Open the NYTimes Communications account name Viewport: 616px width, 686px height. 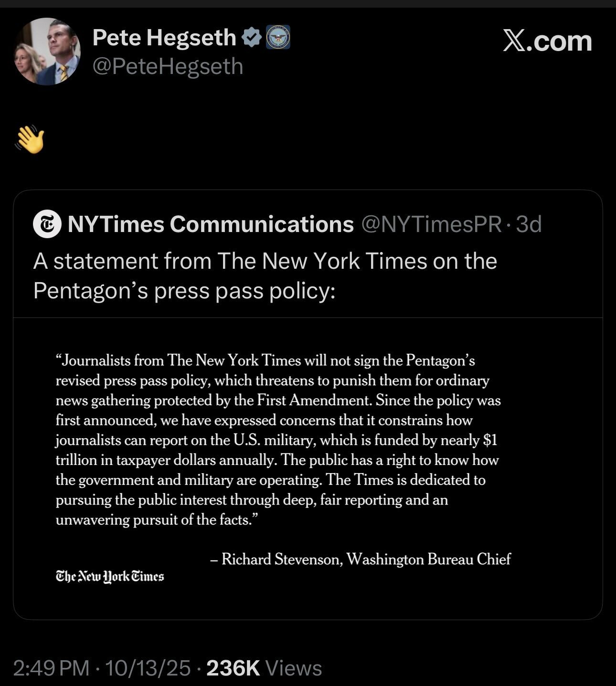coord(211,224)
